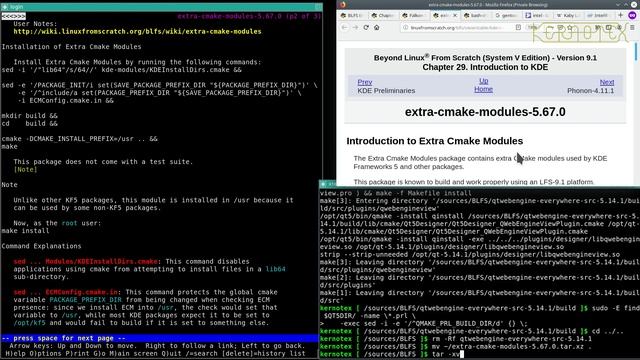Click '/opt/kf5' path in lynx
This screenshot has width=640, height=360.
pyautogui.click(x=29, y=323)
